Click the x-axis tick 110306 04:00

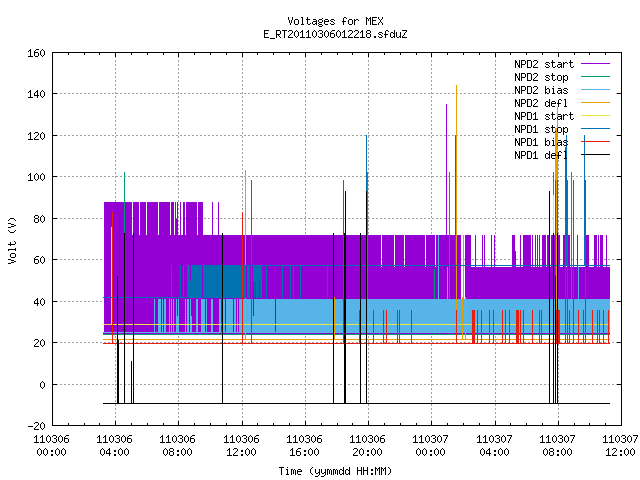115,446
